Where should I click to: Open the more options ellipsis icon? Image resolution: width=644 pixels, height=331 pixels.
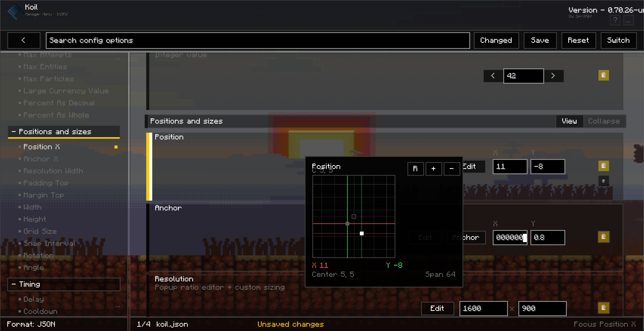[x=628, y=20]
